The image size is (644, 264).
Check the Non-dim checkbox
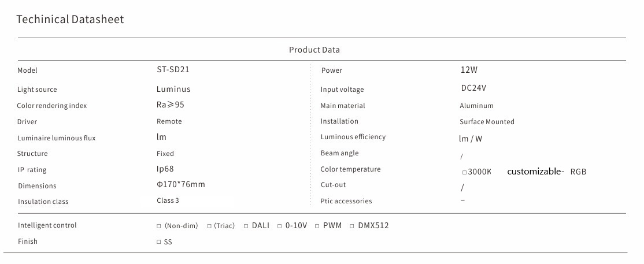(159, 226)
